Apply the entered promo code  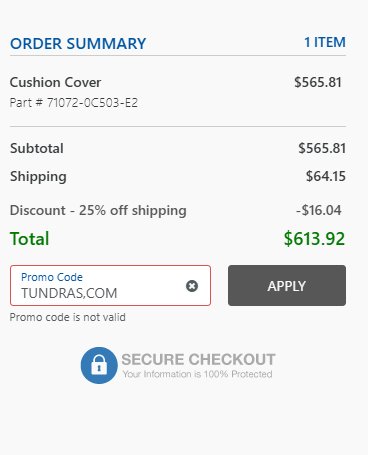point(287,285)
